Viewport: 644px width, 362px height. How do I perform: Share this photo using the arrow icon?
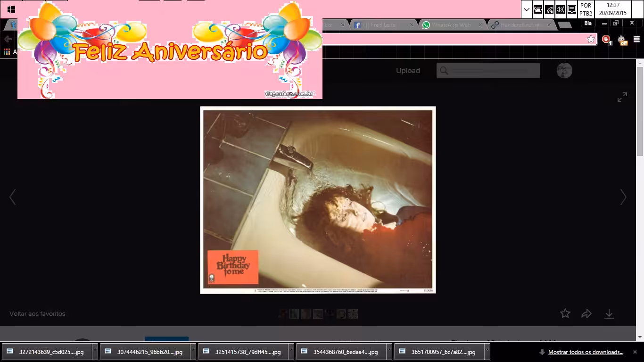(586, 313)
